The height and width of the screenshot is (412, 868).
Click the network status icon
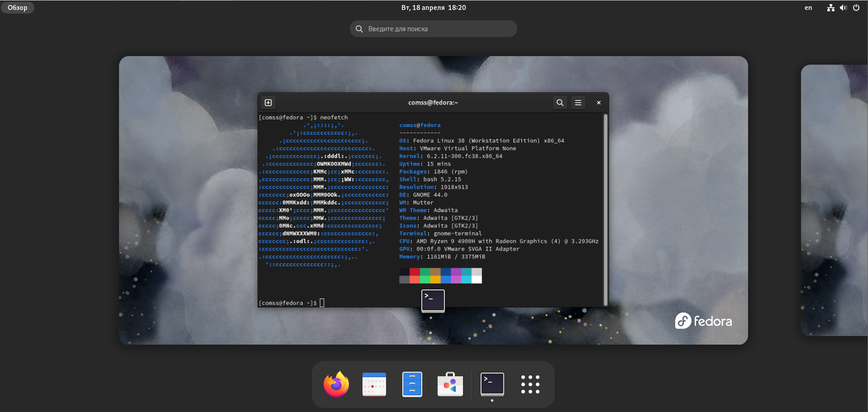click(831, 8)
